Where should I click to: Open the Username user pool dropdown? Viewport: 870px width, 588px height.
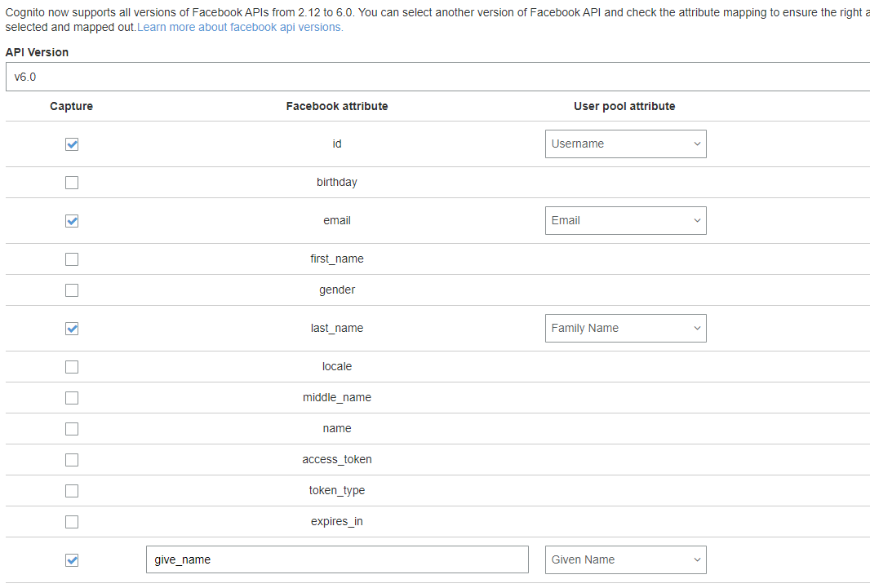pyautogui.click(x=625, y=144)
